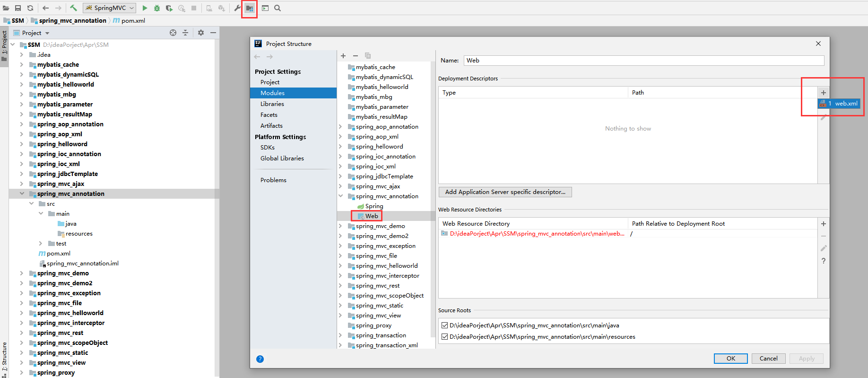868x378 pixels.
Task: Click the locate target icon in Project panel
Action: click(173, 33)
